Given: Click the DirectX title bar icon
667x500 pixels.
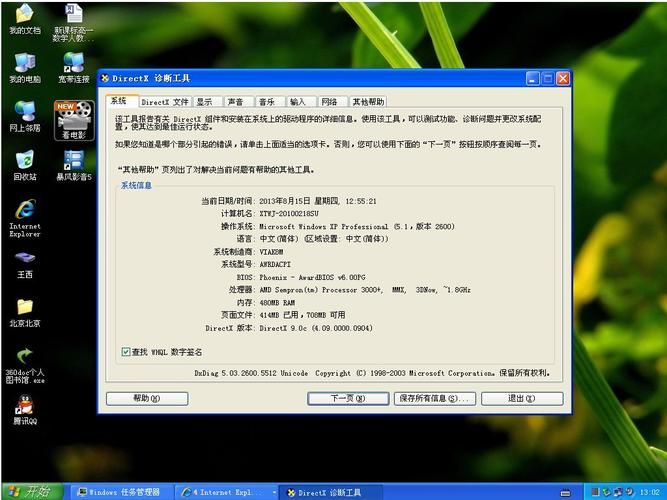Looking at the screenshot, I should point(105,78).
